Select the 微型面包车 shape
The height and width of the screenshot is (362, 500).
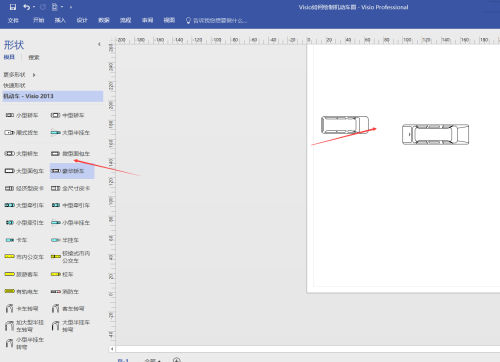[x=71, y=154]
